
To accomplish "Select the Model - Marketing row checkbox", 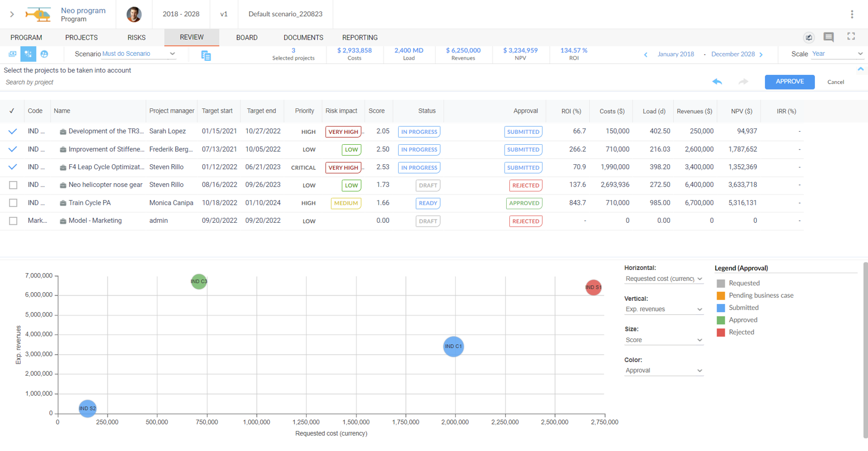I will [13, 221].
